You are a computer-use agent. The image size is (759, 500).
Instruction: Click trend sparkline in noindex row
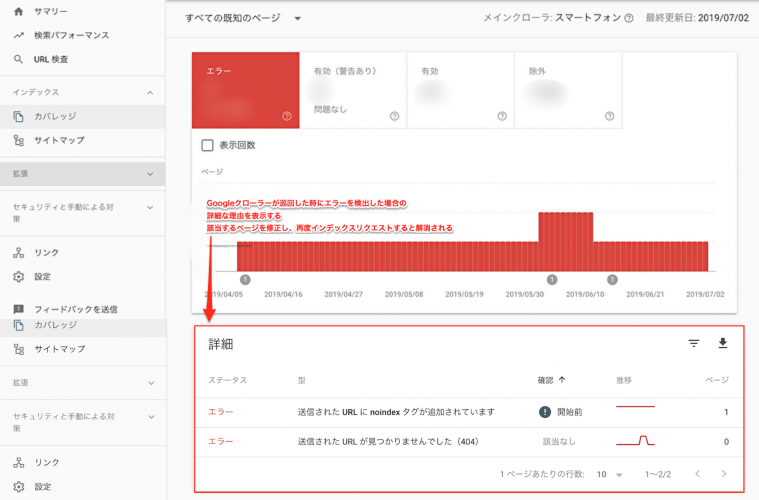tap(635, 407)
